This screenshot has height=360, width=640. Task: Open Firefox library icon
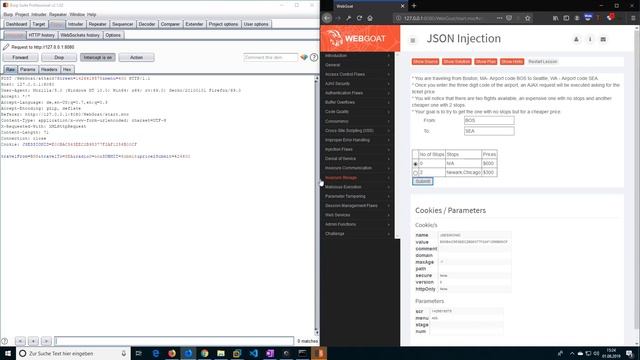556,18
